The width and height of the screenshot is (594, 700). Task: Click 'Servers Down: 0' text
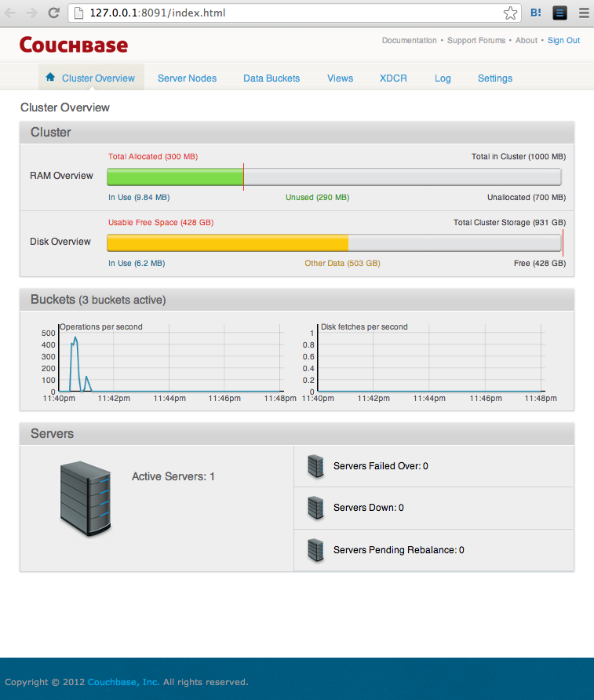pyautogui.click(x=369, y=508)
